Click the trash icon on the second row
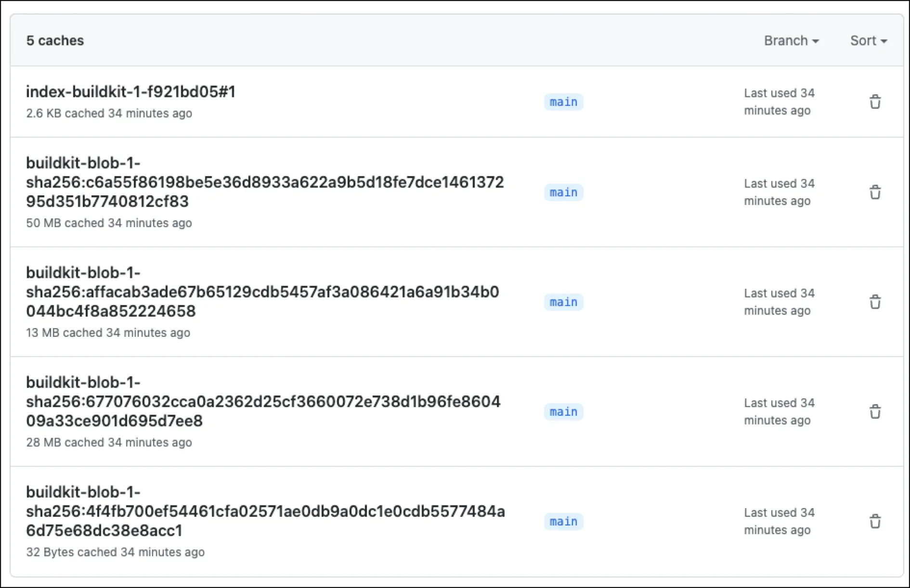This screenshot has width=910, height=588. coord(875,192)
